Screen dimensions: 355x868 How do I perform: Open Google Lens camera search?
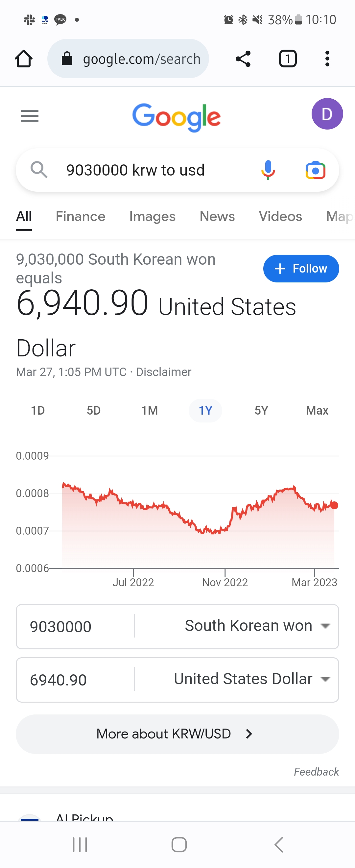[315, 170]
